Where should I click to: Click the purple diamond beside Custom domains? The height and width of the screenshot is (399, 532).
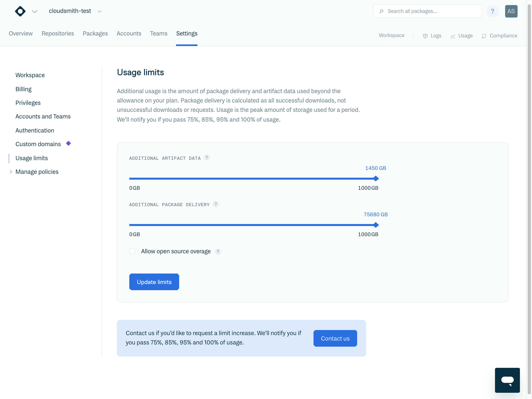click(69, 143)
